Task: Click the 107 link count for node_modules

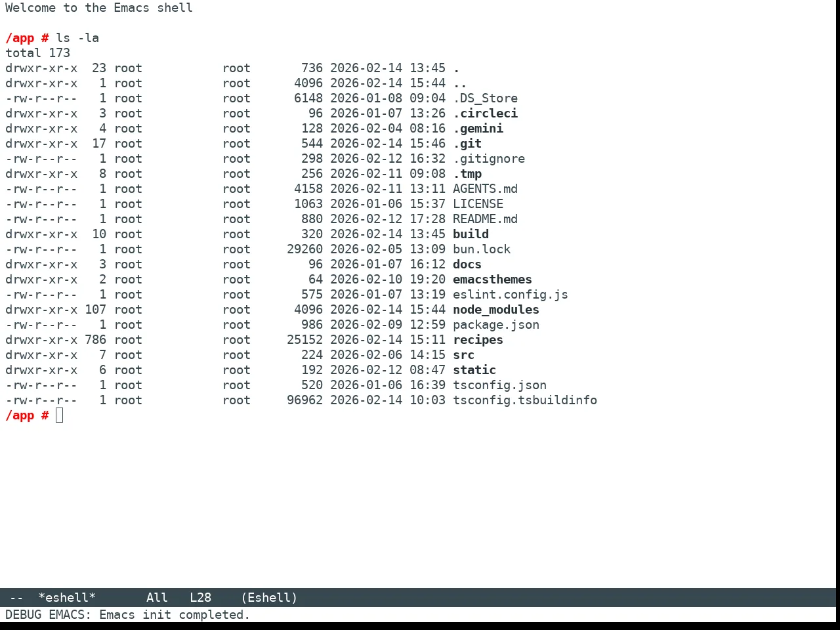Action: [95, 310]
